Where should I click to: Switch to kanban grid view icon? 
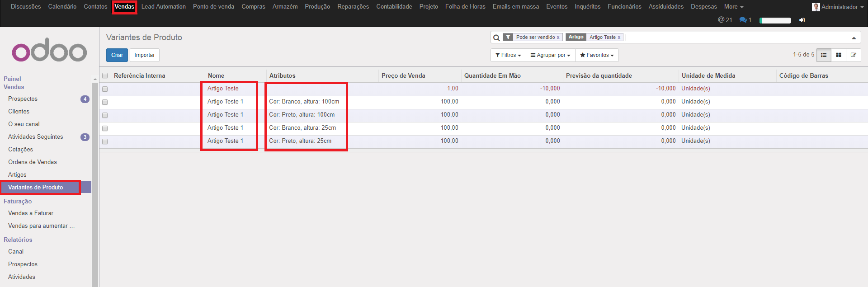(839, 55)
